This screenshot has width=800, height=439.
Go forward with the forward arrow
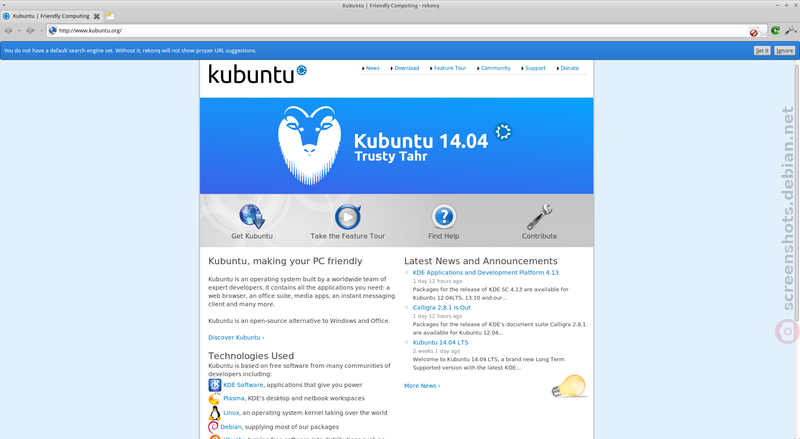[x=30, y=31]
